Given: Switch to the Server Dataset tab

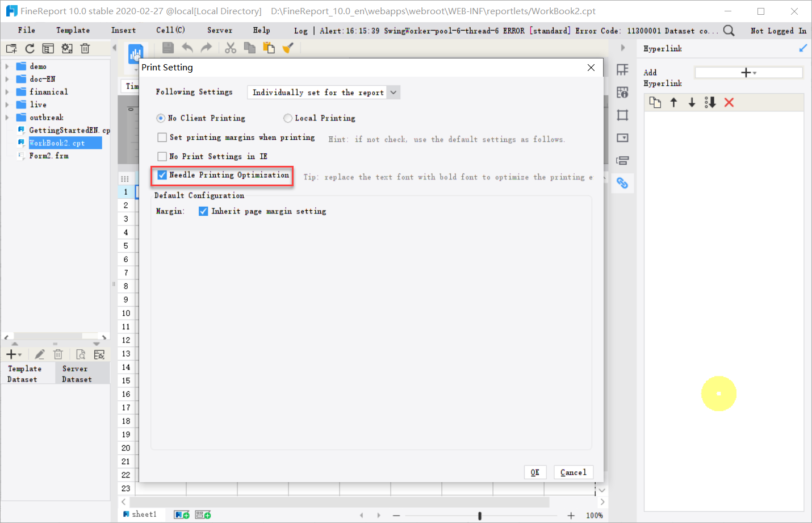Looking at the screenshot, I should tap(75, 373).
